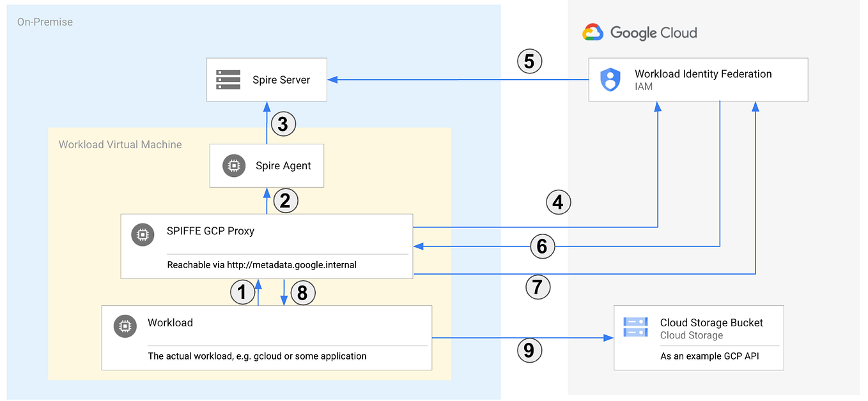Click the Workload Identity Federation shield icon
The height and width of the screenshot is (401, 868).
(x=610, y=79)
